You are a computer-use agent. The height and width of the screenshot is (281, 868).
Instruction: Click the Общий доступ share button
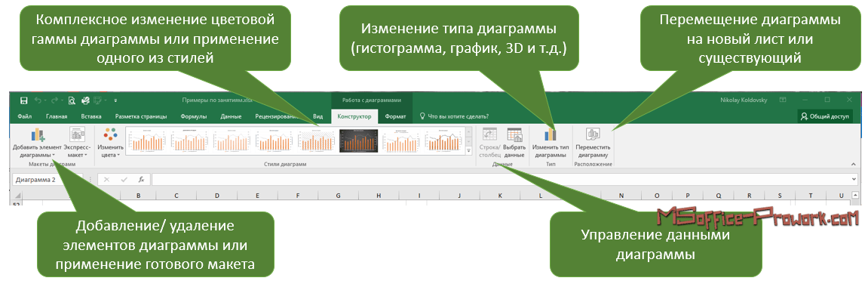click(x=825, y=116)
